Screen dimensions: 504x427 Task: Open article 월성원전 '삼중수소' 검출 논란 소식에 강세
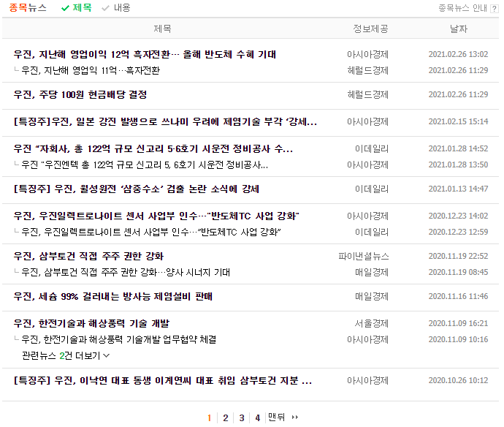pyautogui.click(x=137, y=189)
